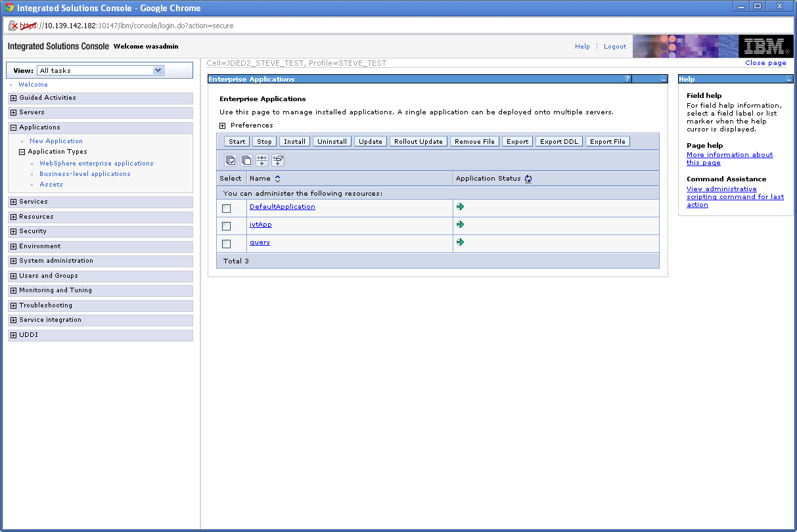The image size is (797, 532).
Task: Expand Users and Groups node
Action: [x=13, y=276]
